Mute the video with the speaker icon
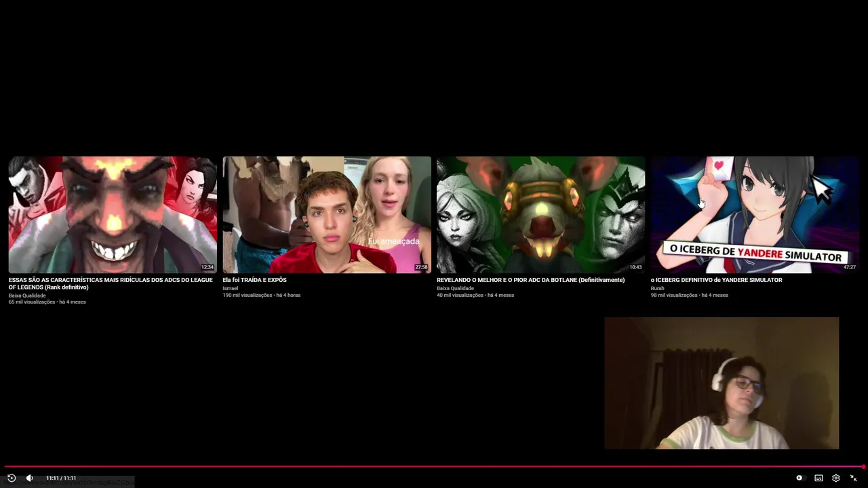This screenshot has height=488, width=868. [x=29, y=478]
